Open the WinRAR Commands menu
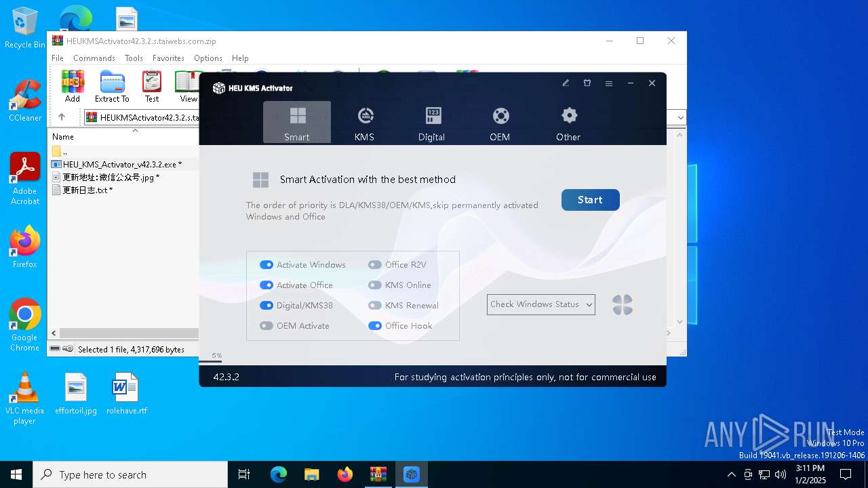This screenshot has width=868, height=488. click(x=94, y=58)
